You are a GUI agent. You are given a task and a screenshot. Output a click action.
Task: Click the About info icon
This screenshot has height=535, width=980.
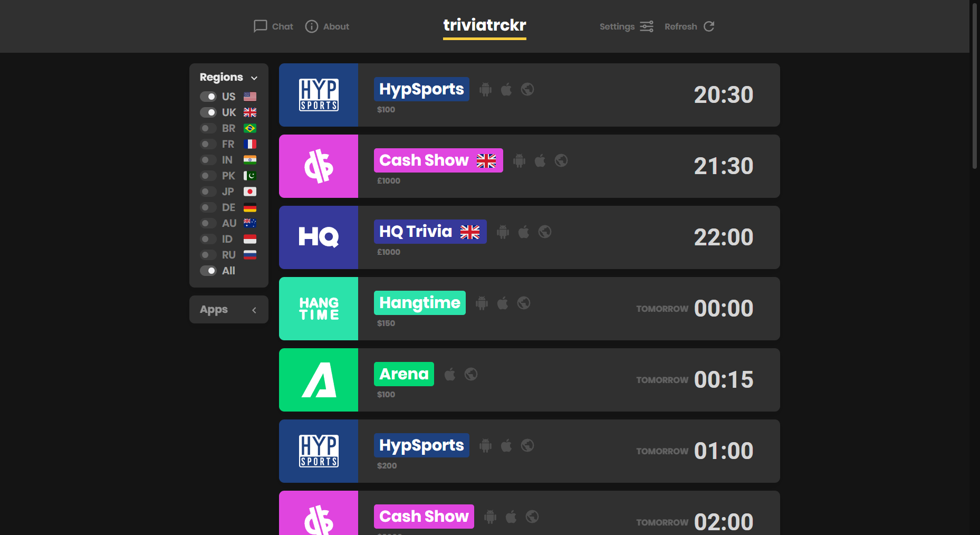[311, 26]
